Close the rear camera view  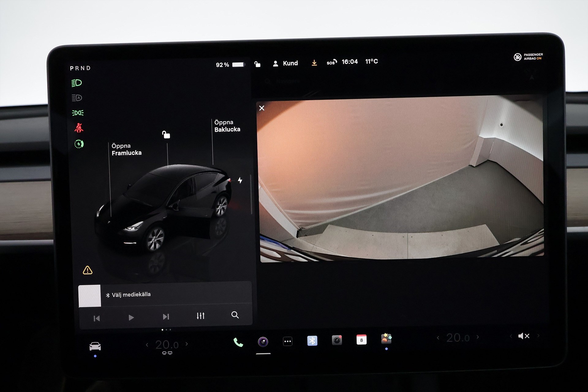262,108
